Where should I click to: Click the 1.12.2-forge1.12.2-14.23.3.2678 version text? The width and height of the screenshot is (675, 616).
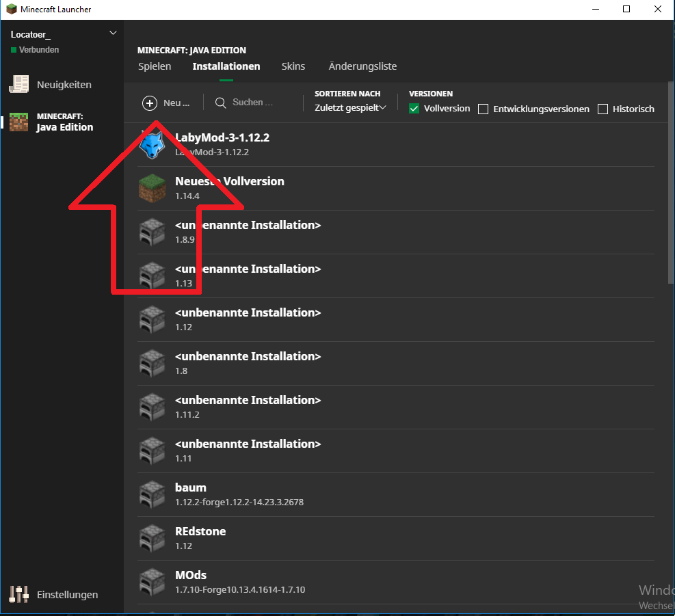point(239,503)
